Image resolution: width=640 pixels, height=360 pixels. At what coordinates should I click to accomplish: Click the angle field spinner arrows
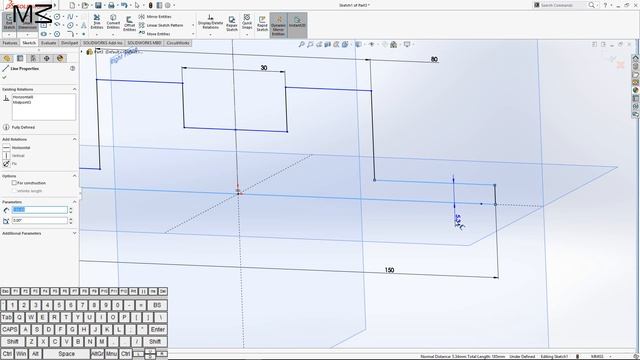[x=71, y=220]
